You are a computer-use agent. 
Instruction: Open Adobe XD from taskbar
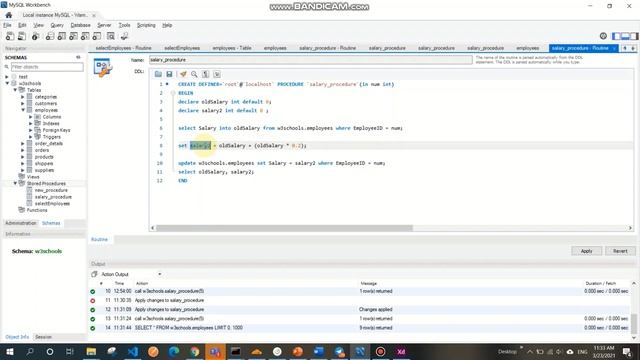401,351
